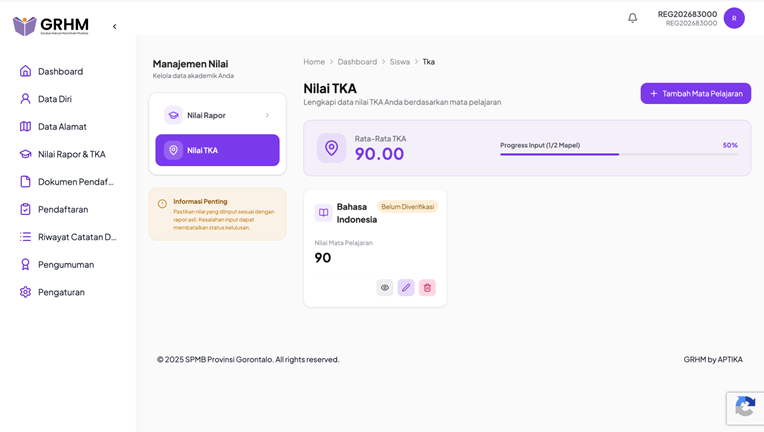
Task: View Bahasa Indonesia details with eye icon
Action: pyautogui.click(x=384, y=288)
